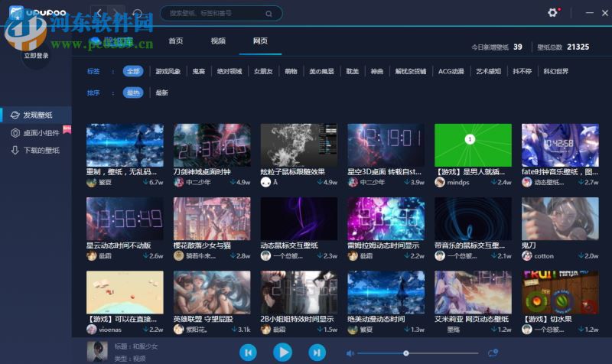The height and width of the screenshot is (364, 612).
Task: Filter by the 抖不停 tag
Action: pyautogui.click(x=522, y=71)
